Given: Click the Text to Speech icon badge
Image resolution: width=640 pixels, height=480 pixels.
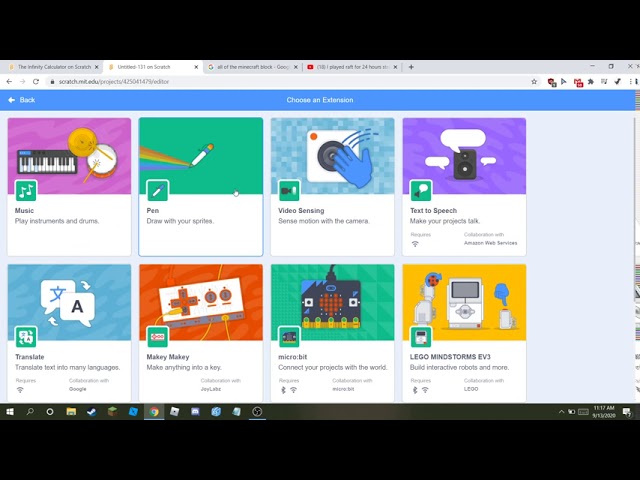Looking at the screenshot, I should (421, 190).
